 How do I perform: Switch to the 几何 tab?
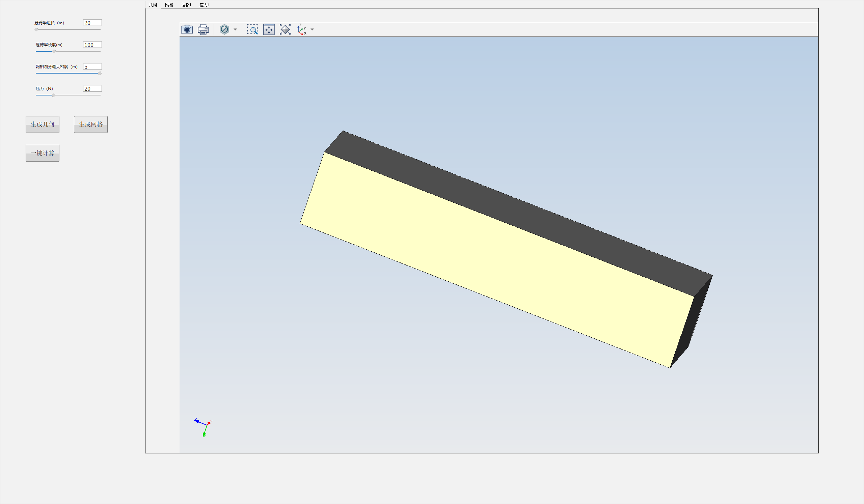pos(153,5)
